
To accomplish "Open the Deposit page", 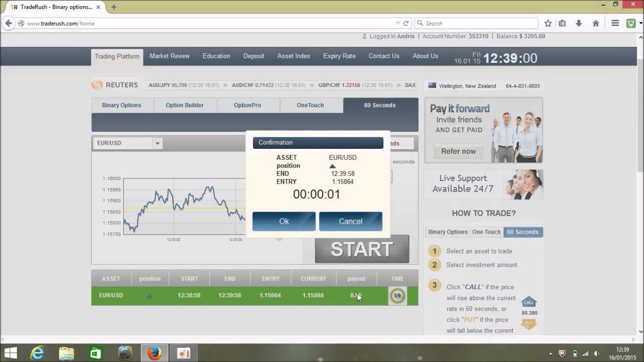I will tap(254, 56).
